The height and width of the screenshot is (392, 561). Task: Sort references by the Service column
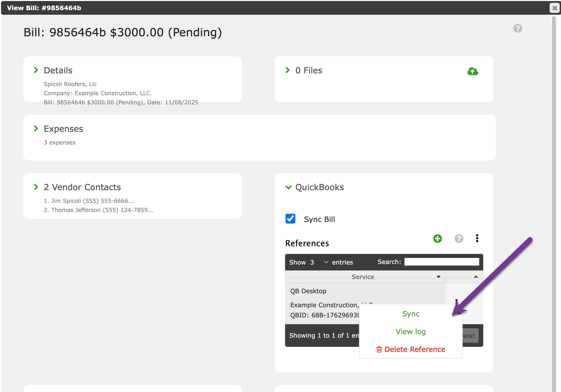click(x=363, y=277)
